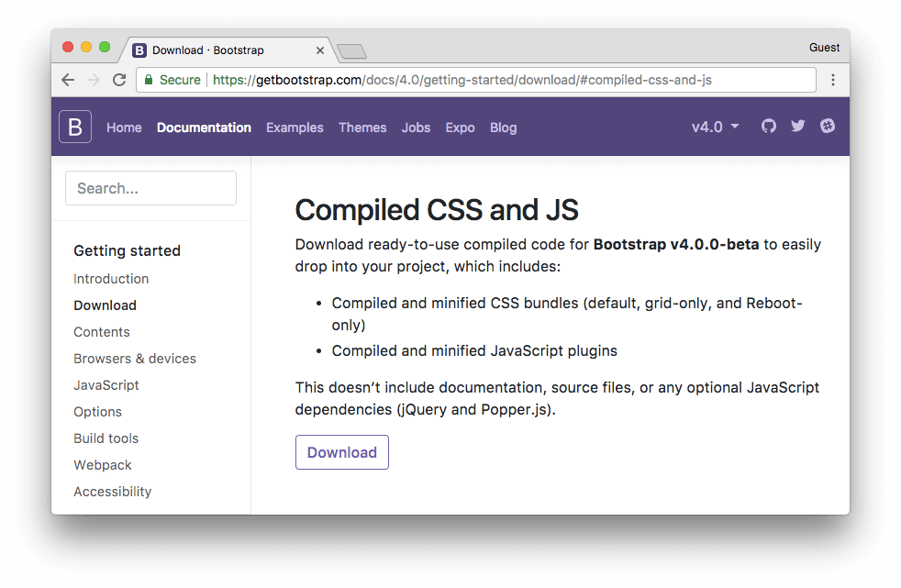Click the Slack icon in navbar

click(828, 126)
